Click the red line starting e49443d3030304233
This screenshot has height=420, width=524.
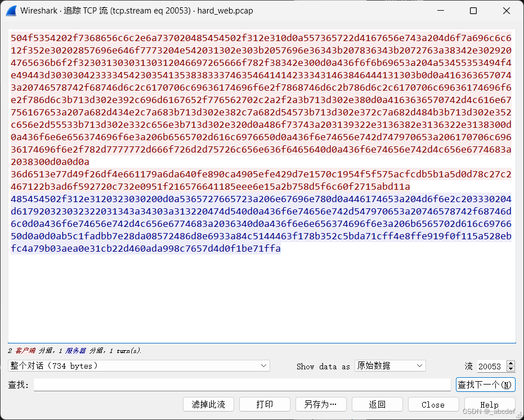[261, 75]
